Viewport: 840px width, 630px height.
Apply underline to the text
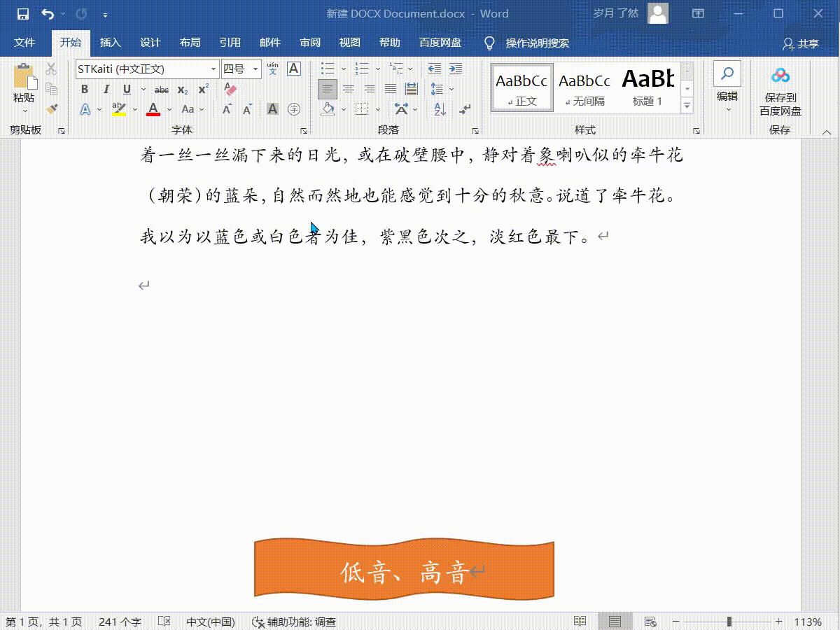coord(126,89)
